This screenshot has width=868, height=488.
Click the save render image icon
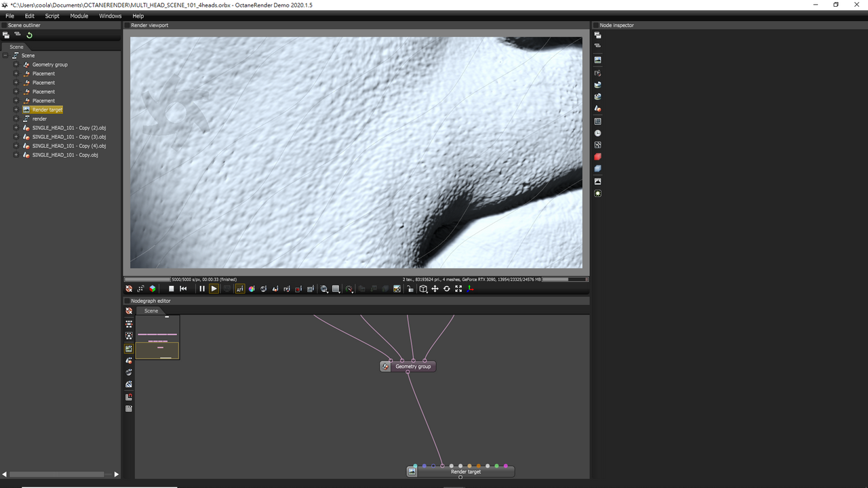pos(397,289)
